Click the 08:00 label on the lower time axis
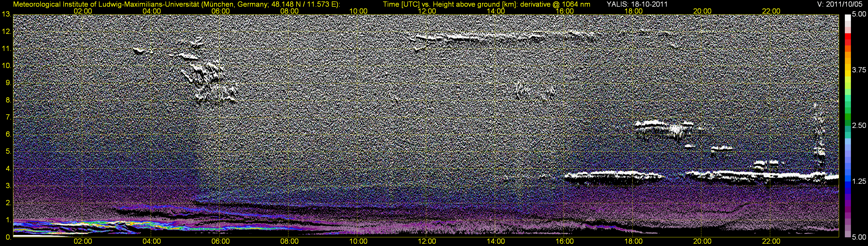Image resolution: width=868 pixels, height=246 pixels. pos(289,242)
